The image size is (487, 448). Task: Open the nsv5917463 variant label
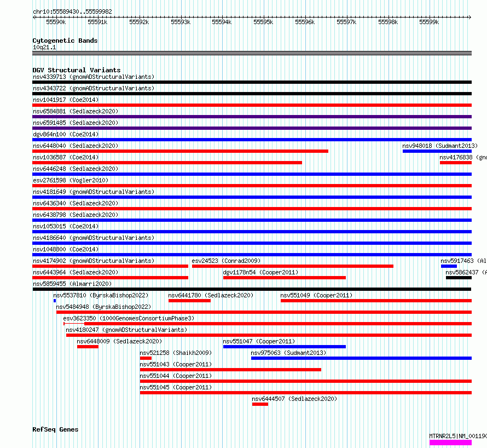point(463,261)
